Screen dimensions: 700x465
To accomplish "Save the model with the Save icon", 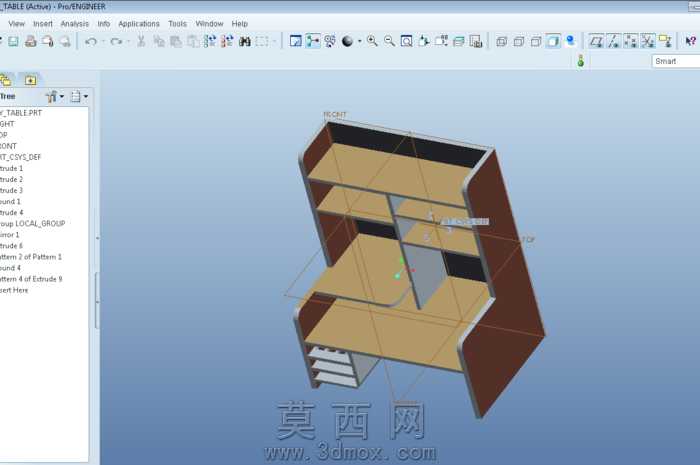I will pos(13,42).
